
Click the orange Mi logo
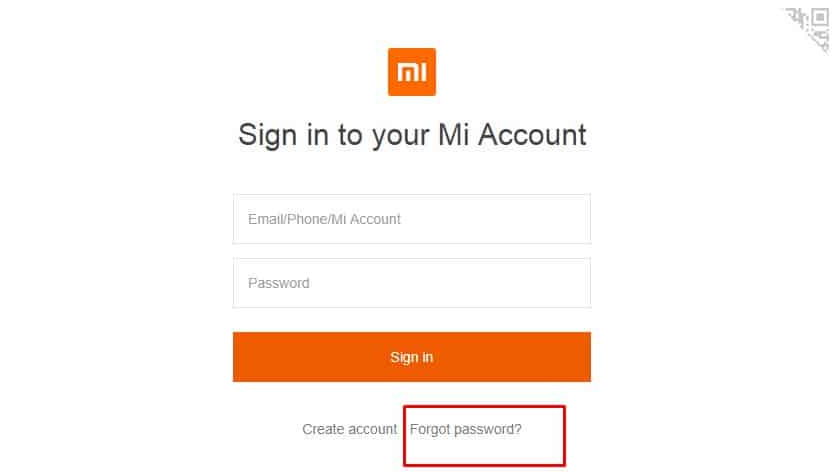point(412,72)
